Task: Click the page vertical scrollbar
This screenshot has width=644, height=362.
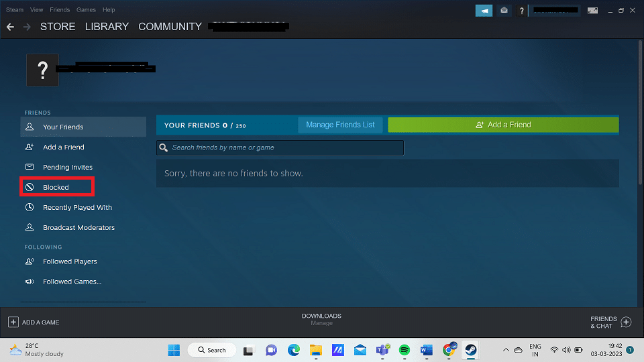Action: [640, 113]
